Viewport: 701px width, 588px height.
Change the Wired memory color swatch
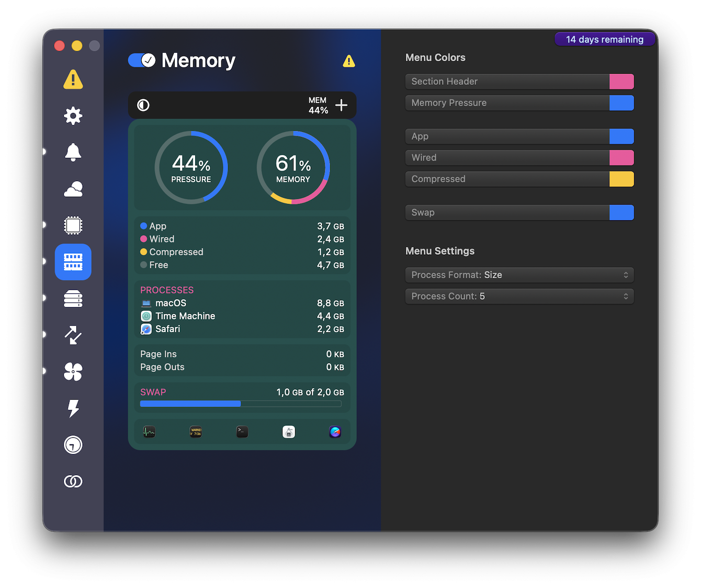pyautogui.click(x=622, y=157)
